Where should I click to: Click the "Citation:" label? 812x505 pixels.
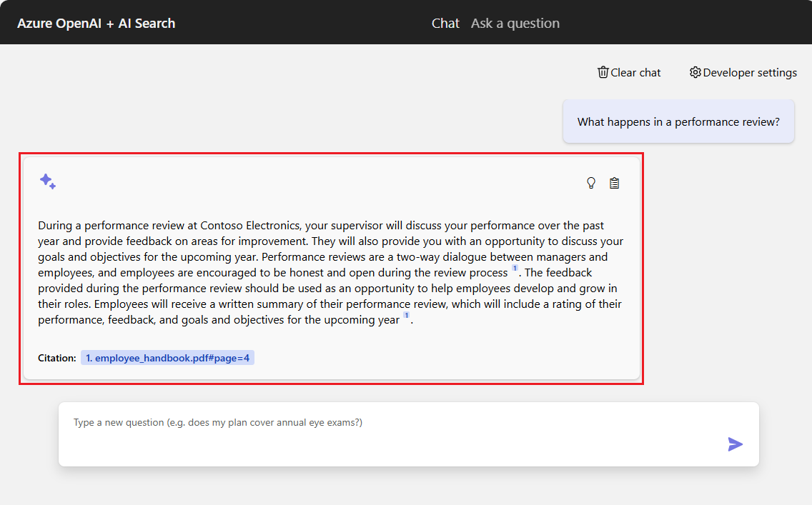coord(57,358)
